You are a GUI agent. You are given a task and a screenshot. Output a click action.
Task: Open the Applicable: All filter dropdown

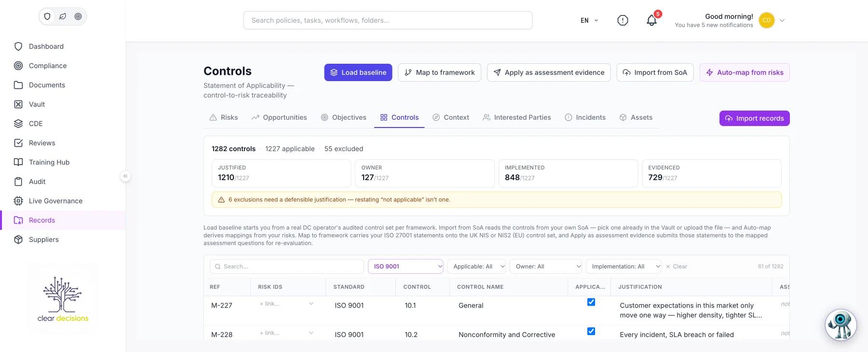tap(476, 267)
